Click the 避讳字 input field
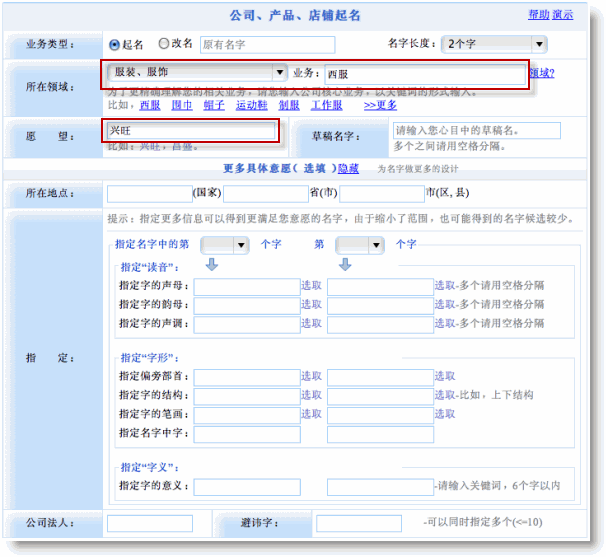This screenshot has height=557, width=606. pyautogui.click(x=358, y=523)
